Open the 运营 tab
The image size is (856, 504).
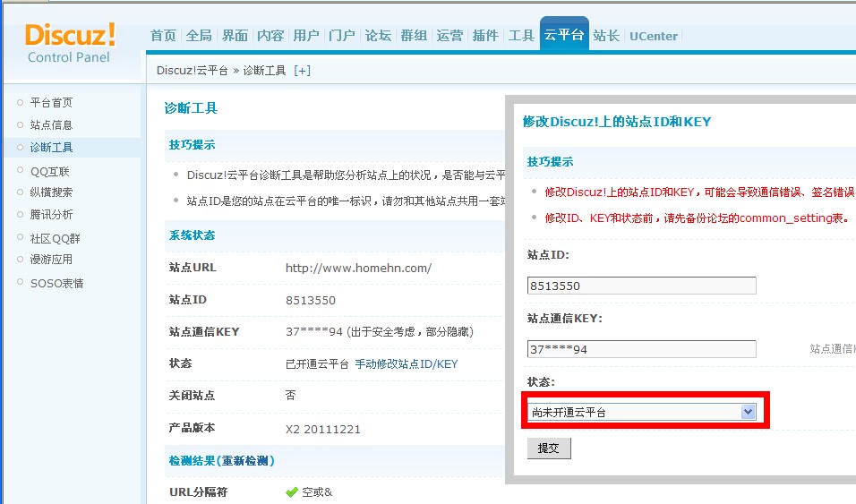point(449,36)
